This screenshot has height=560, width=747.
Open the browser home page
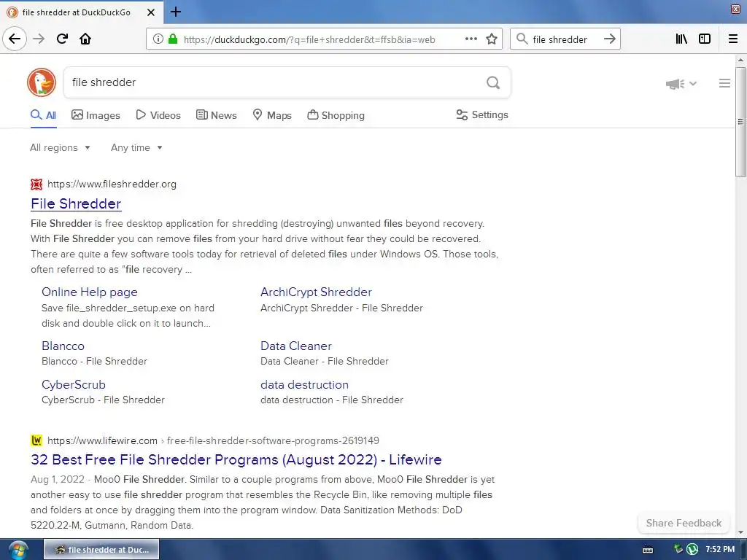tap(85, 39)
